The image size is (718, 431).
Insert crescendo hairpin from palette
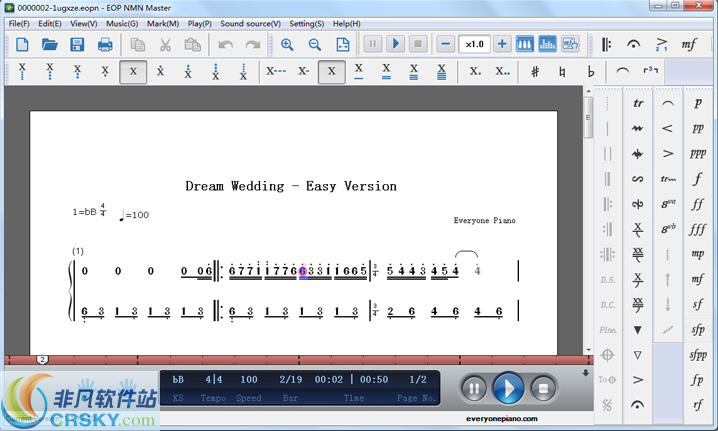(668, 129)
